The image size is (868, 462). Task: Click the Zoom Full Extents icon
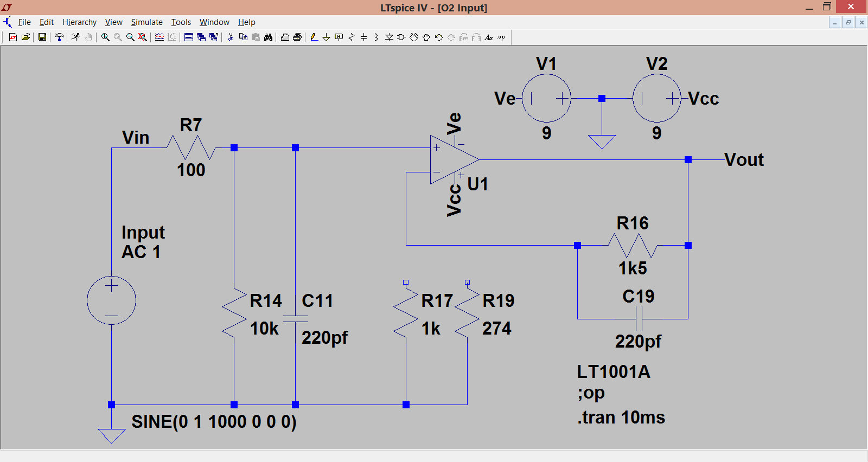143,37
